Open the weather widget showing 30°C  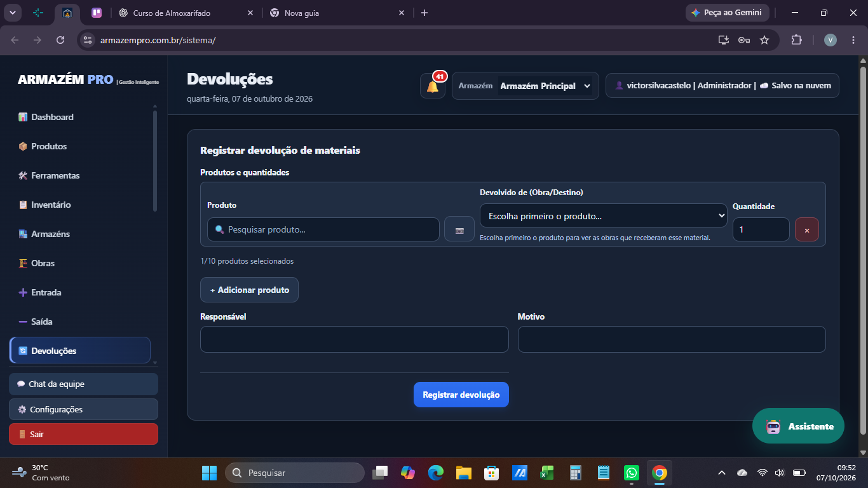(41, 473)
